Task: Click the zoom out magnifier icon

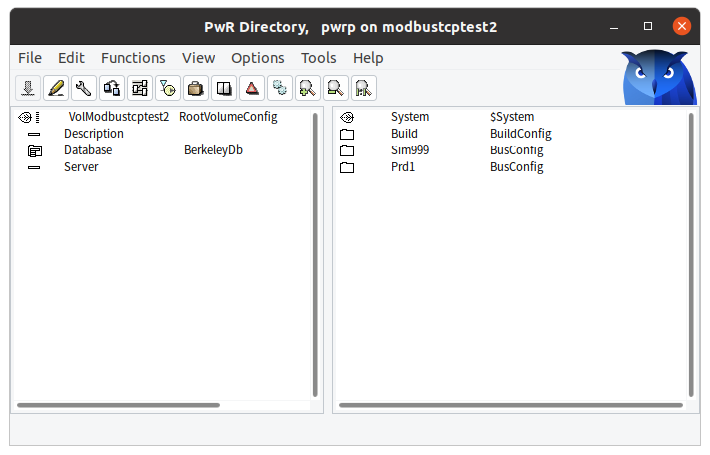Action: pos(336,88)
